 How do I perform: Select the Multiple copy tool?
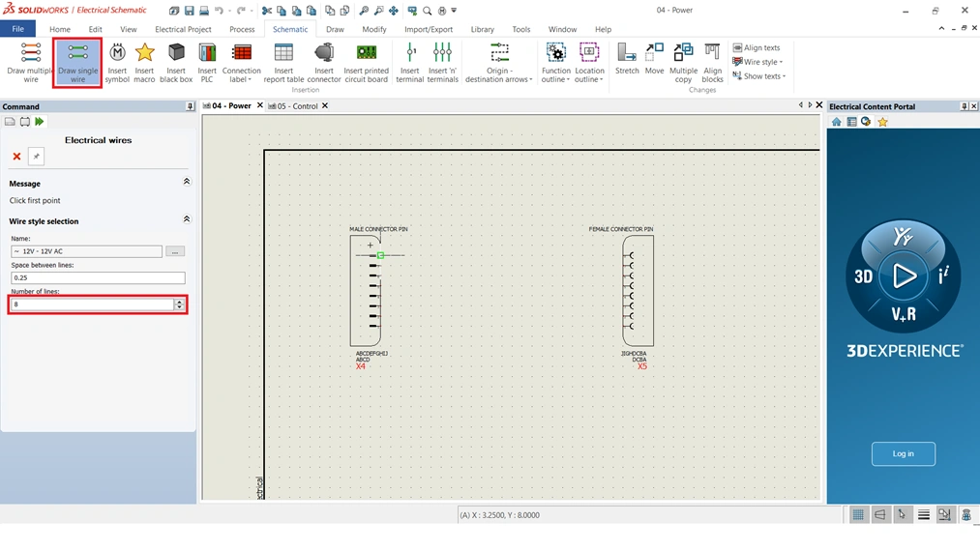point(683,63)
